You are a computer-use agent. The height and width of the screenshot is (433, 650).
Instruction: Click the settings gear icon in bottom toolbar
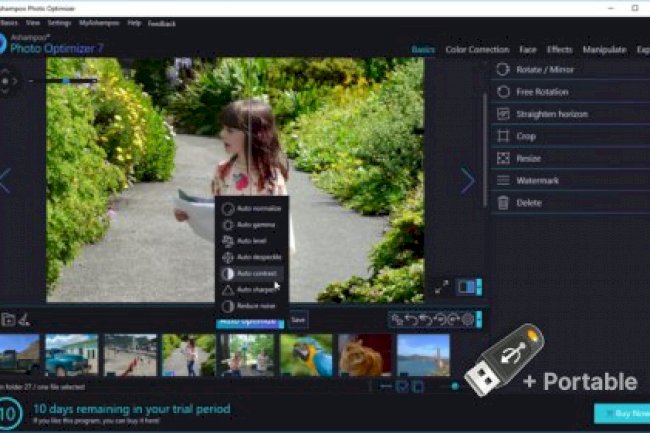468,320
